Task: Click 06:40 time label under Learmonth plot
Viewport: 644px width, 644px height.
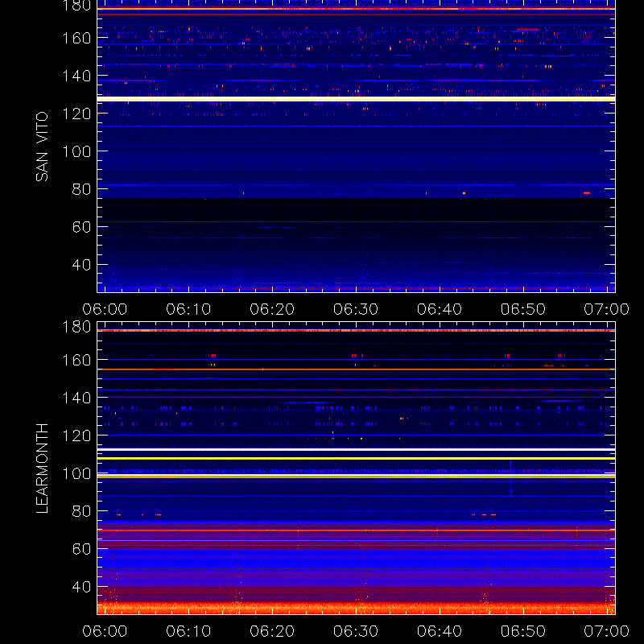Action: pyautogui.click(x=440, y=631)
